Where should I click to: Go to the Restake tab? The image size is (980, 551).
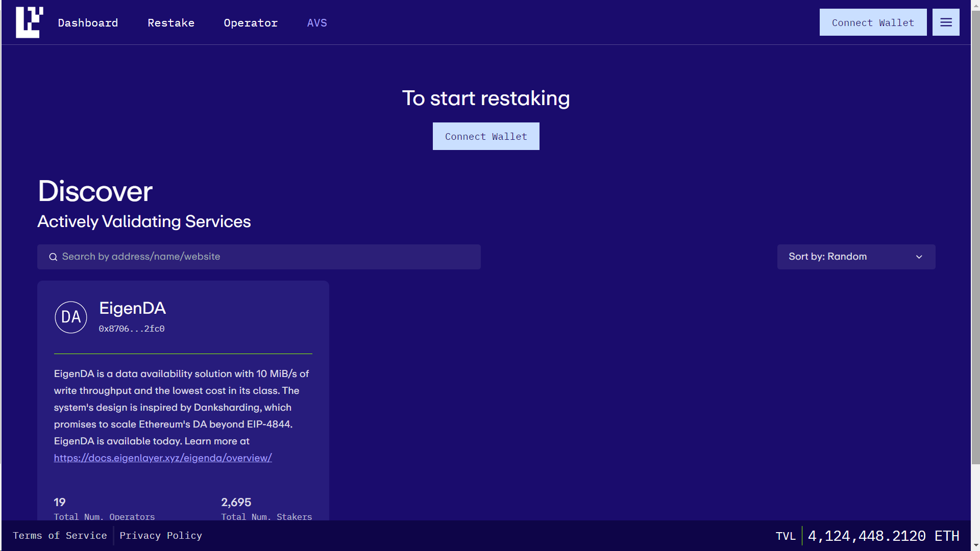[x=171, y=23]
